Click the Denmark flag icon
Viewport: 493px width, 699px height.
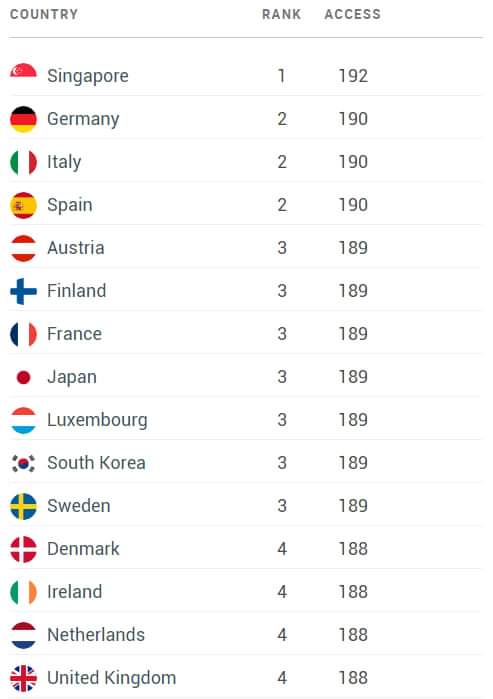tap(23, 549)
